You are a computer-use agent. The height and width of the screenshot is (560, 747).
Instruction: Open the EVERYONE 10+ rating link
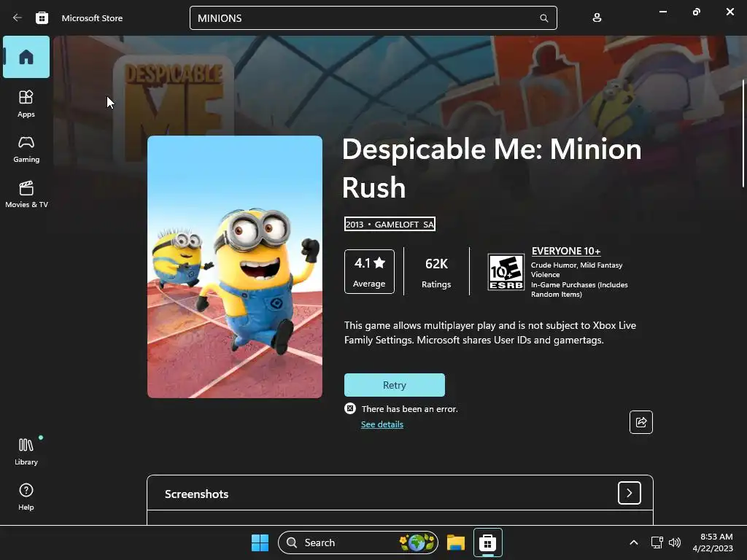click(x=566, y=251)
